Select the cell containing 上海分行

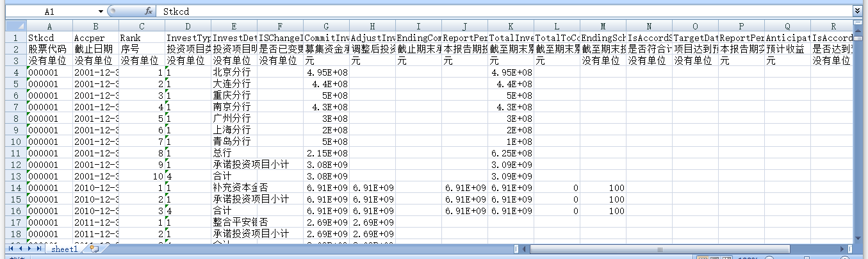234,130
